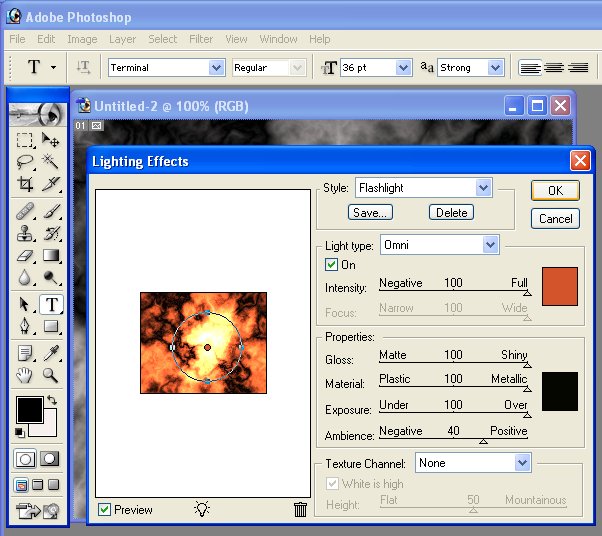Image resolution: width=602 pixels, height=536 pixels.
Task: Click Cancel in Lighting Effects dialog
Action: [555, 219]
